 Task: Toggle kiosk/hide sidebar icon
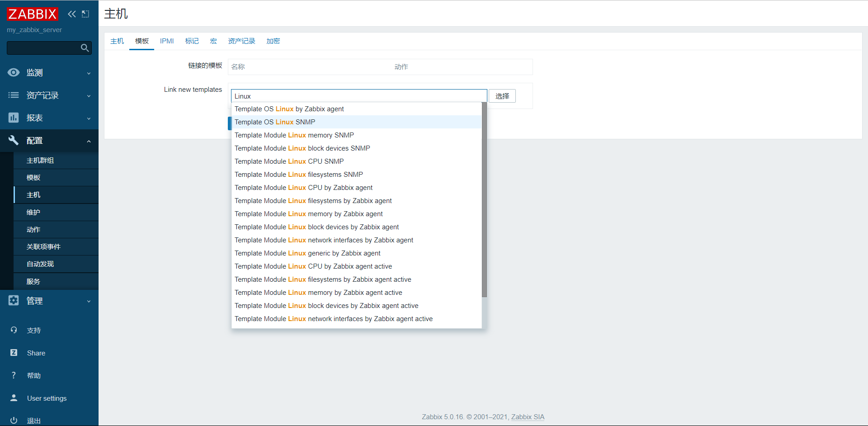[85, 14]
